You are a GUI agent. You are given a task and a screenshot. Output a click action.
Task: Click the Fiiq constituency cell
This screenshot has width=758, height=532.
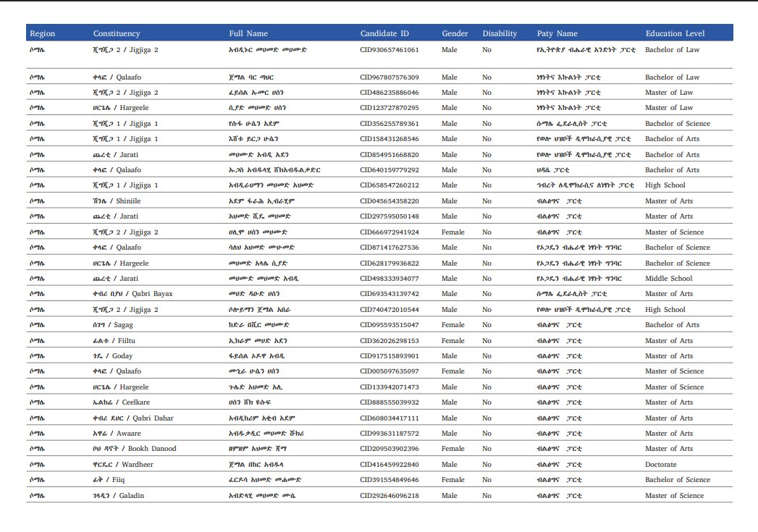pyautogui.click(x=109, y=480)
